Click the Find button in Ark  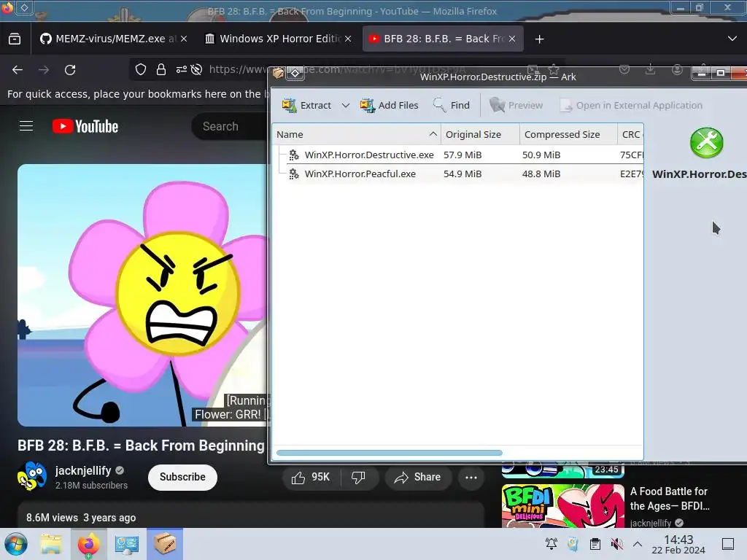[451, 105]
